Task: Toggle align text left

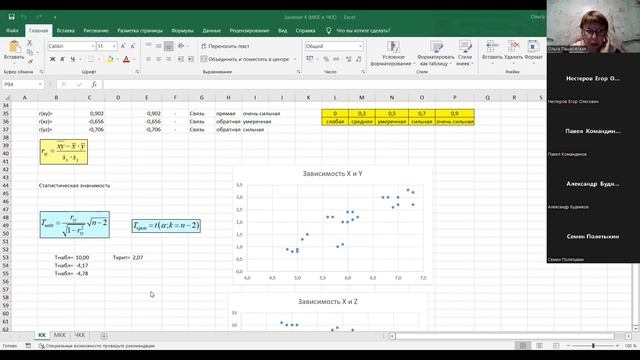Action: (x=149, y=59)
